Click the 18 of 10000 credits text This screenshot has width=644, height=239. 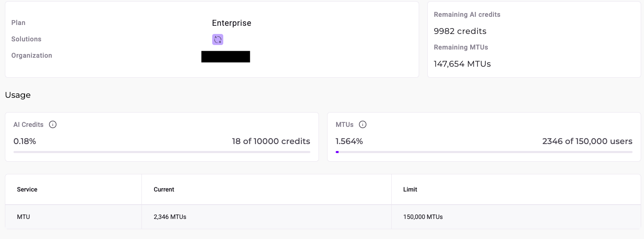(271, 141)
